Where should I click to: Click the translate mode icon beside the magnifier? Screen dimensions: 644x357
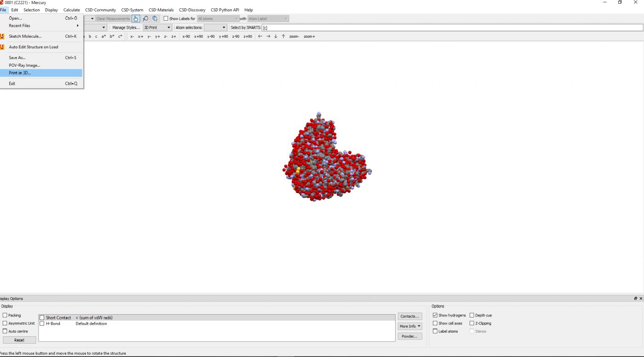click(155, 19)
